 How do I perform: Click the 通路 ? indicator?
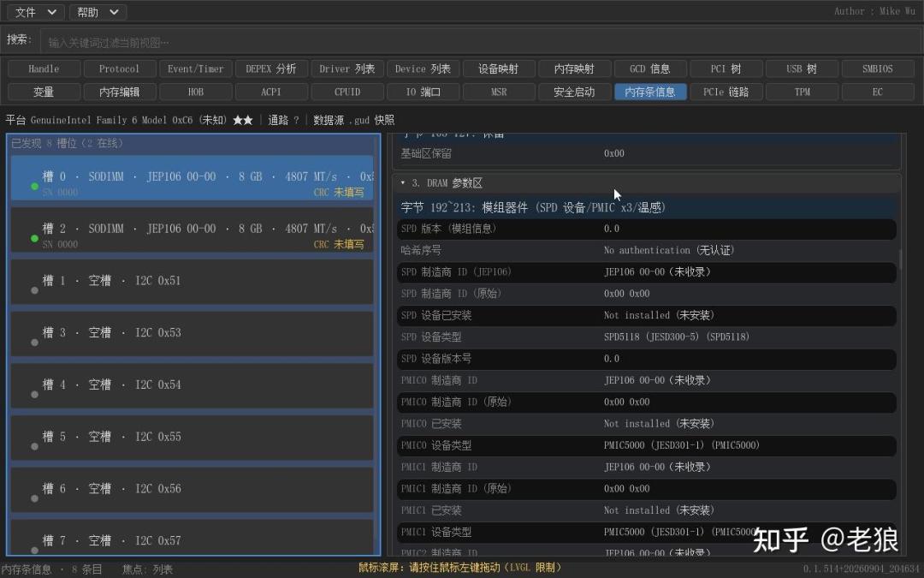click(x=283, y=121)
